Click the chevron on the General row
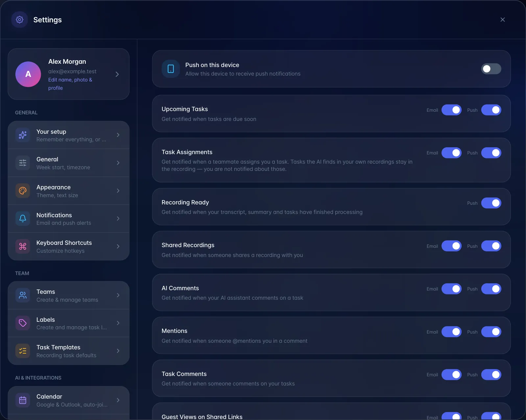This screenshot has width=526, height=420. coord(118,163)
